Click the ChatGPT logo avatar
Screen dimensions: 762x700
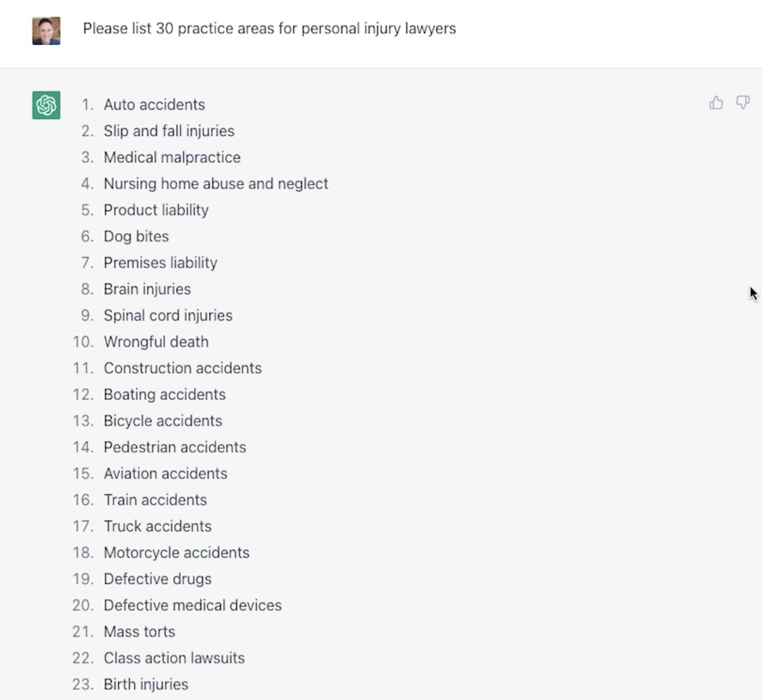click(46, 105)
